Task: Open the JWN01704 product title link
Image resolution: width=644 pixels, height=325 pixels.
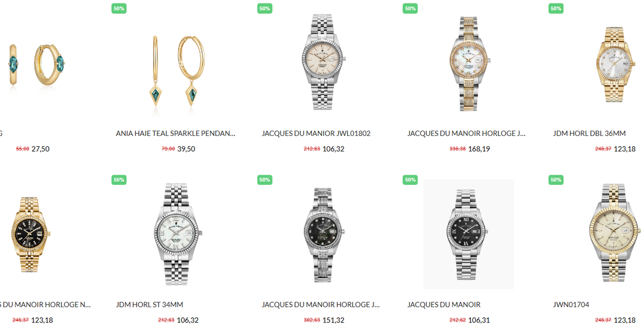Action: pyautogui.click(x=571, y=305)
